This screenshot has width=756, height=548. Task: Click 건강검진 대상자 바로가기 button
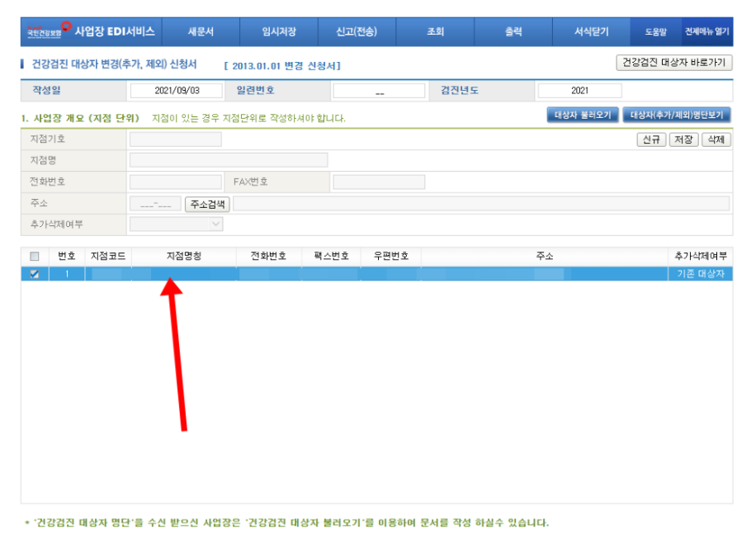tap(674, 63)
